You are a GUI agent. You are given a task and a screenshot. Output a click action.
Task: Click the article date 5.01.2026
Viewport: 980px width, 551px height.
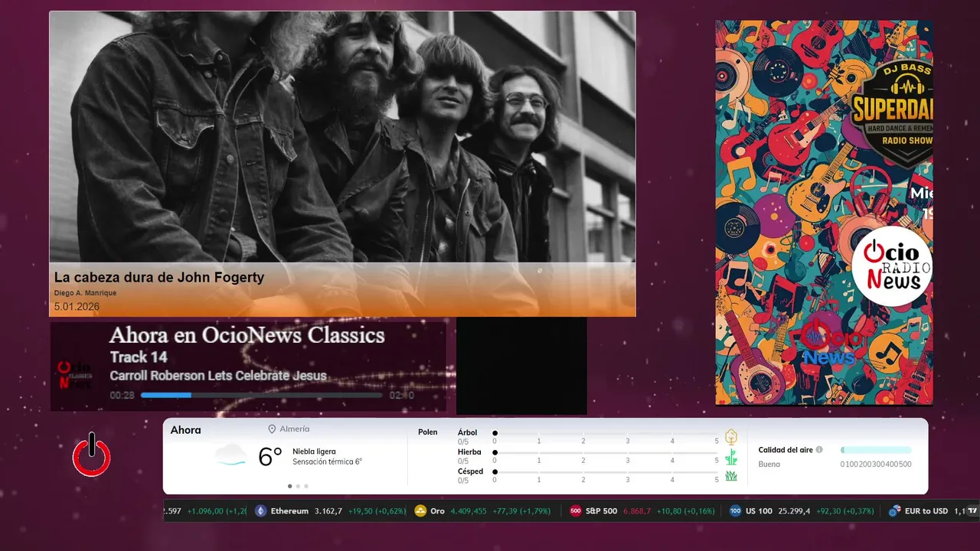[77, 307]
